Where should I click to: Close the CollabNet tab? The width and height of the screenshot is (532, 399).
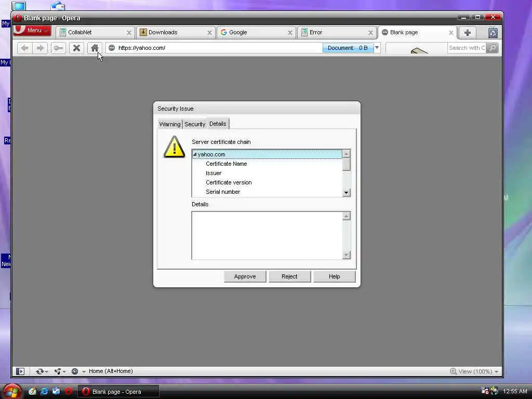129,33
